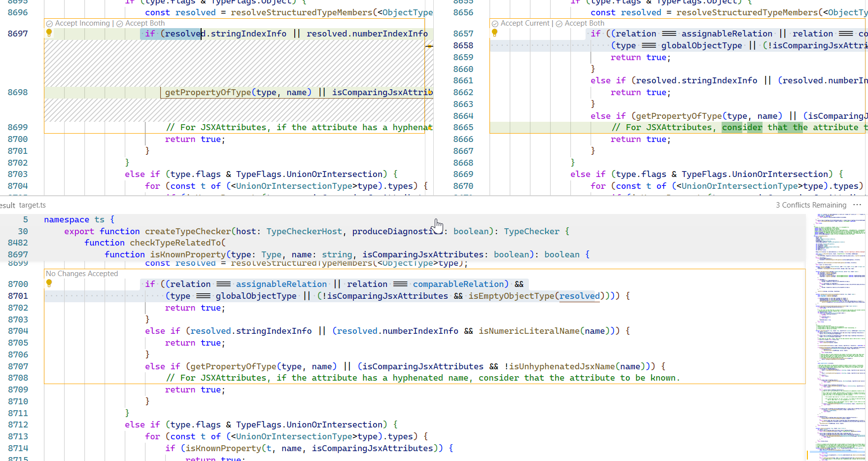Toggle the check circle before "Accept Current"
The height and width of the screenshot is (461, 868).
click(x=494, y=23)
